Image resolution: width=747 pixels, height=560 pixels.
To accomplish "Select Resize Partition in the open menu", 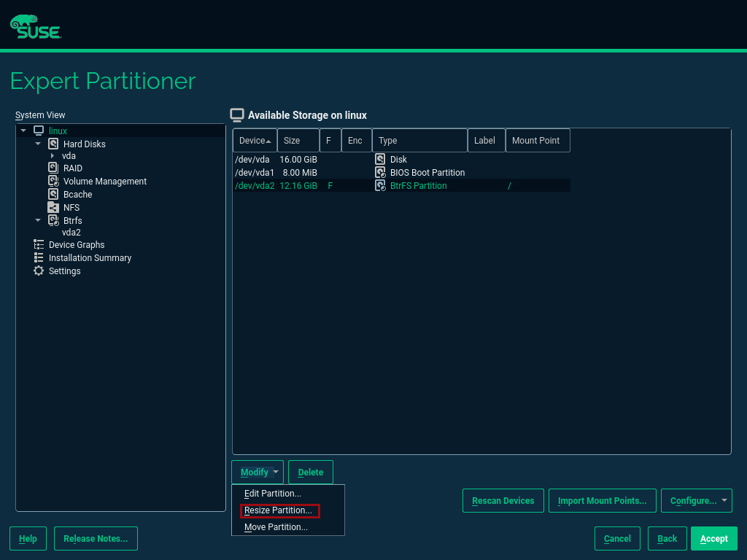I will pyautogui.click(x=279, y=510).
